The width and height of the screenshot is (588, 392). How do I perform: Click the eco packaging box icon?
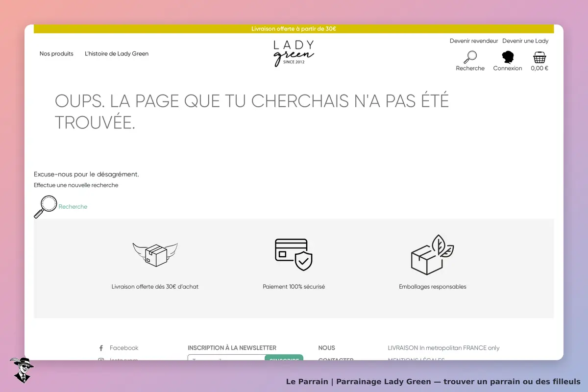(x=432, y=255)
